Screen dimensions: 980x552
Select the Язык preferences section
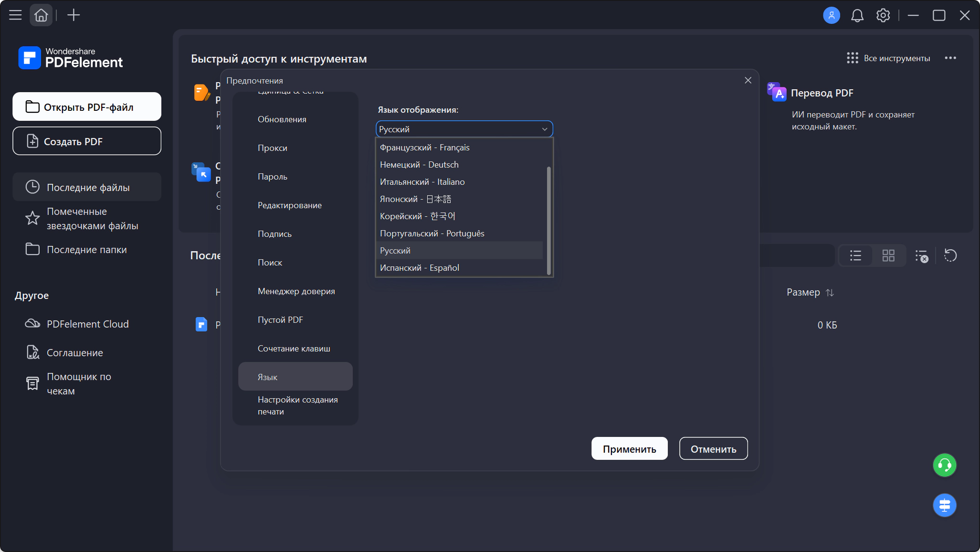(x=295, y=377)
